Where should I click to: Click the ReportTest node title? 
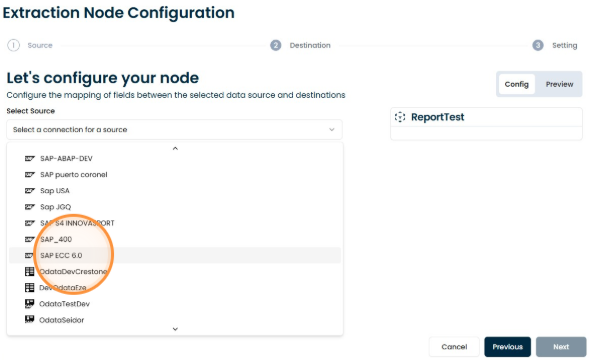click(x=438, y=117)
